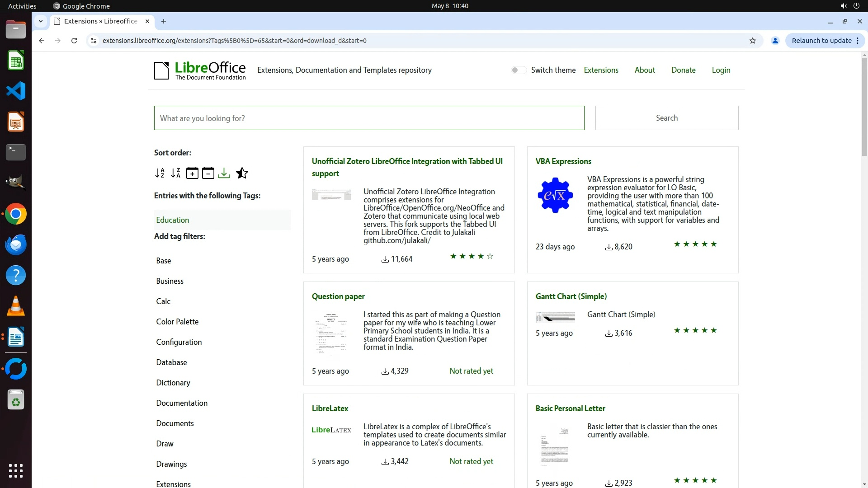
Task: Sort by calendar minus date icon
Action: [x=208, y=173]
